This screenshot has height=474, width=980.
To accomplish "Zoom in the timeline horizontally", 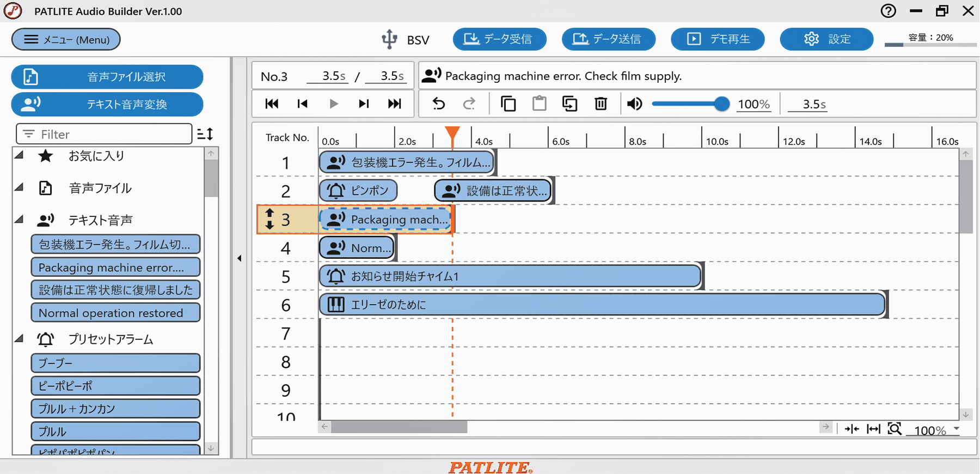I will tap(852, 429).
